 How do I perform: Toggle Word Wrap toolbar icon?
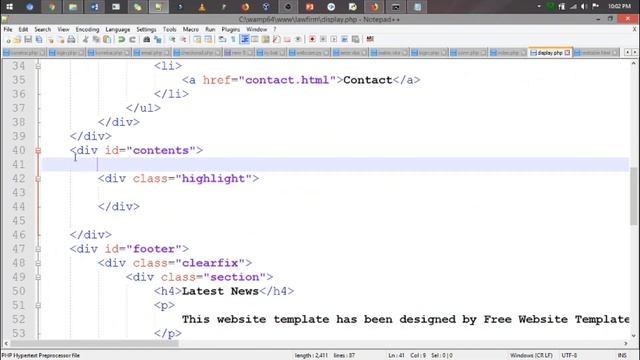[222, 40]
